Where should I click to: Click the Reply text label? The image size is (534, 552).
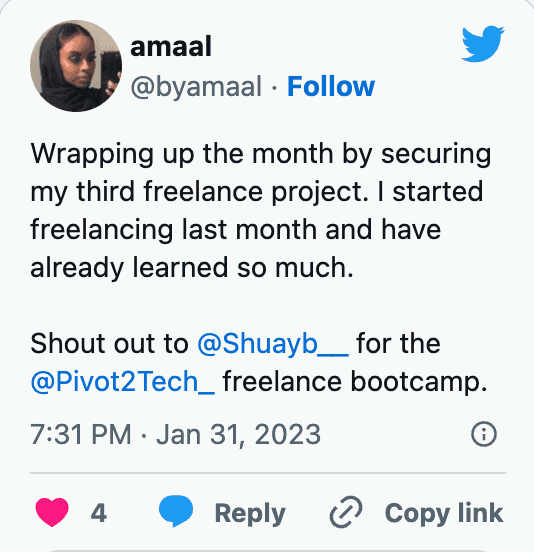[250, 514]
